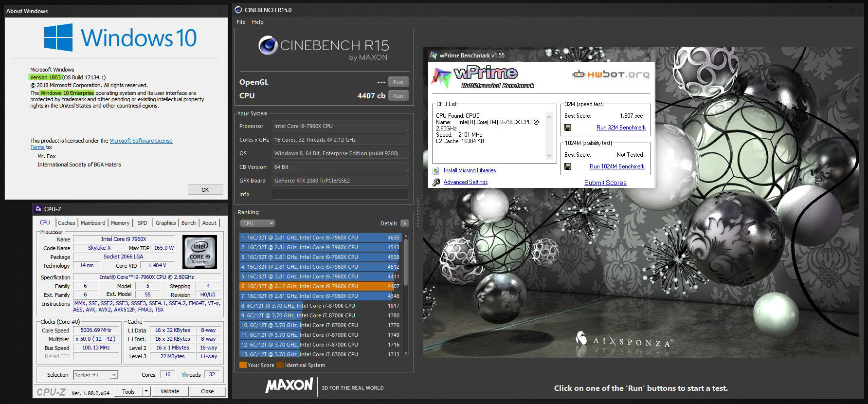Select ranking row 11 with score 1749
The width and height of the screenshot is (868, 404).
320,335
